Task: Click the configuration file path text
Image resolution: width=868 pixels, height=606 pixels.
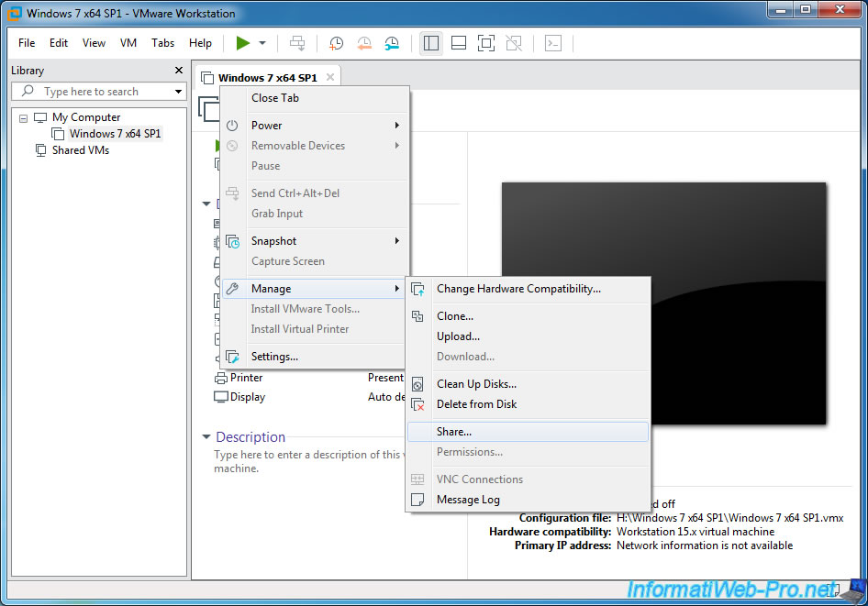Action: pyautogui.click(x=729, y=518)
